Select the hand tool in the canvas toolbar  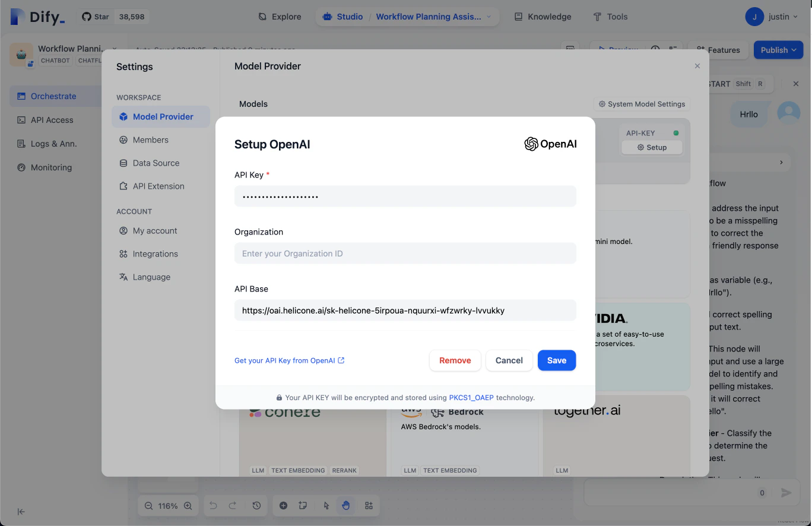(x=346, y=505)
